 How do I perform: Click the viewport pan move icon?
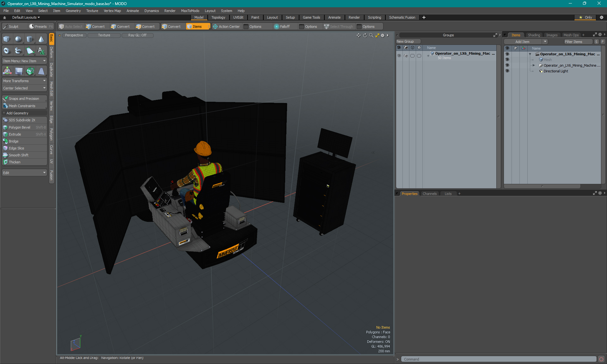tap(359, 35)
